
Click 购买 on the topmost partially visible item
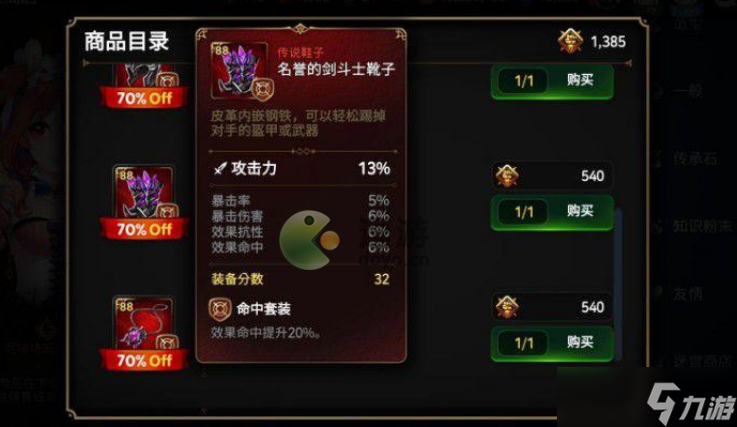(580, 80)
